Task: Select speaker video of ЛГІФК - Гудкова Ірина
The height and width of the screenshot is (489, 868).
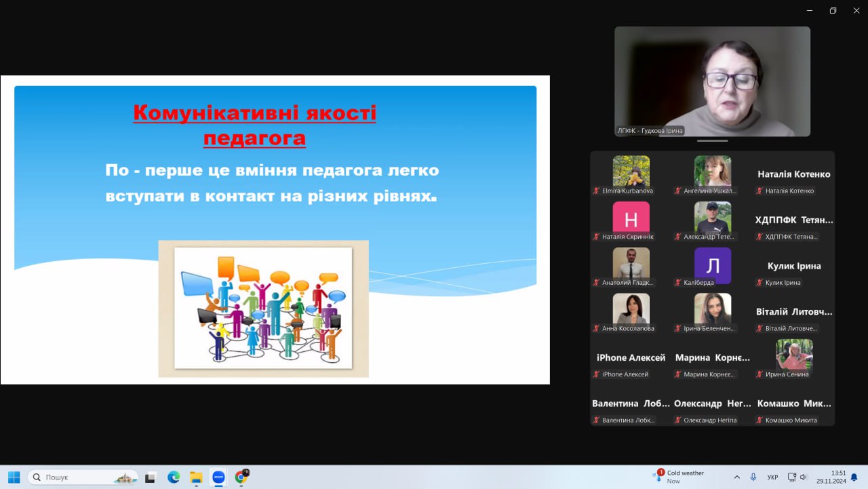Action: pos(713,81)
